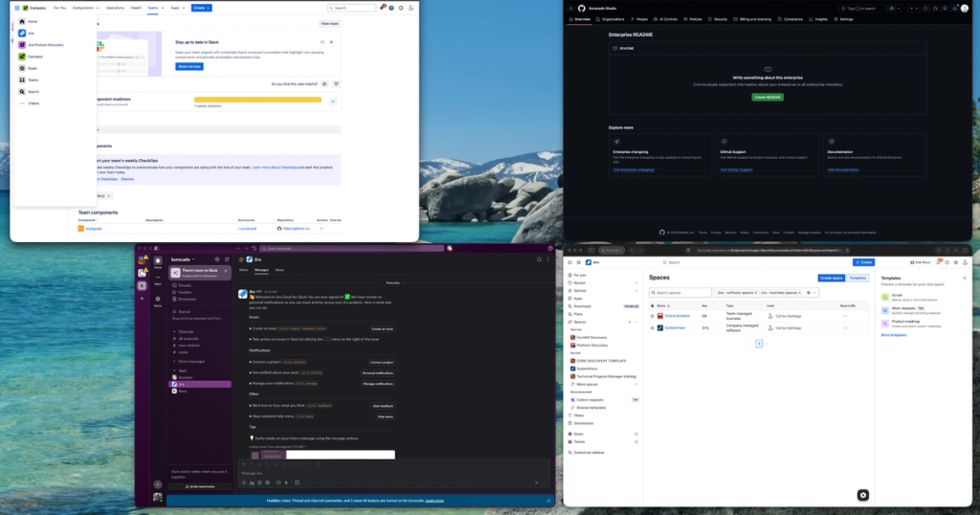The height and width of the screenshot is (515, 980).
Task: Open the app switcher grid icon in Compass
Action: (17, 8)
